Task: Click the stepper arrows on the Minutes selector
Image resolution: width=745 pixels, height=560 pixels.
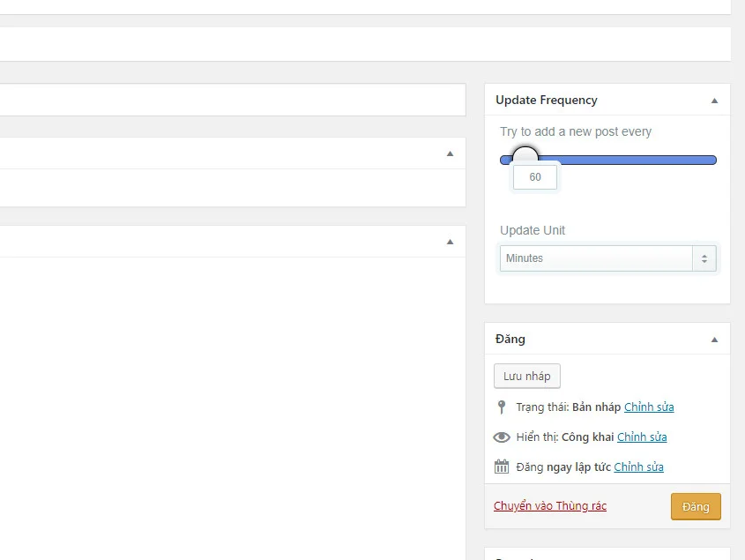Action: click(704, 258)
